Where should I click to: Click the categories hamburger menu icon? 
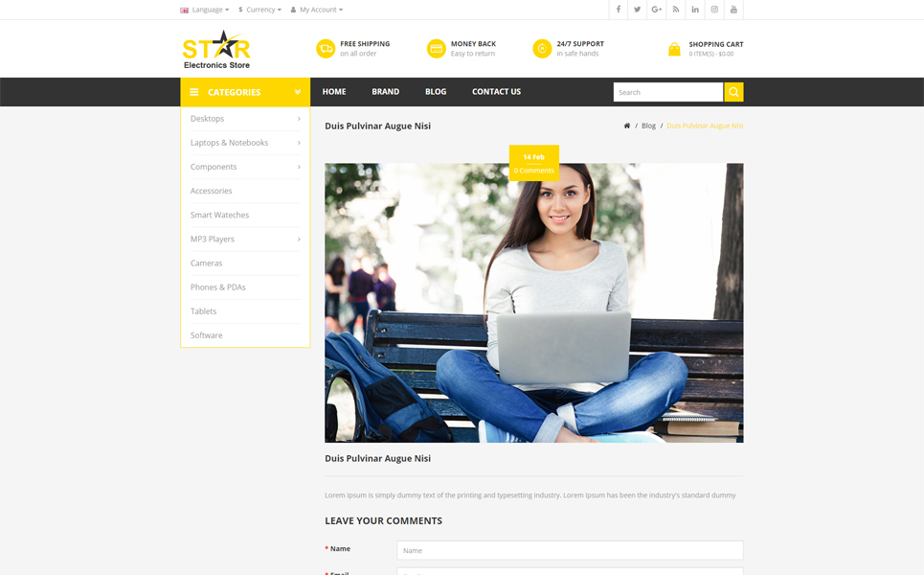point(193,92)
